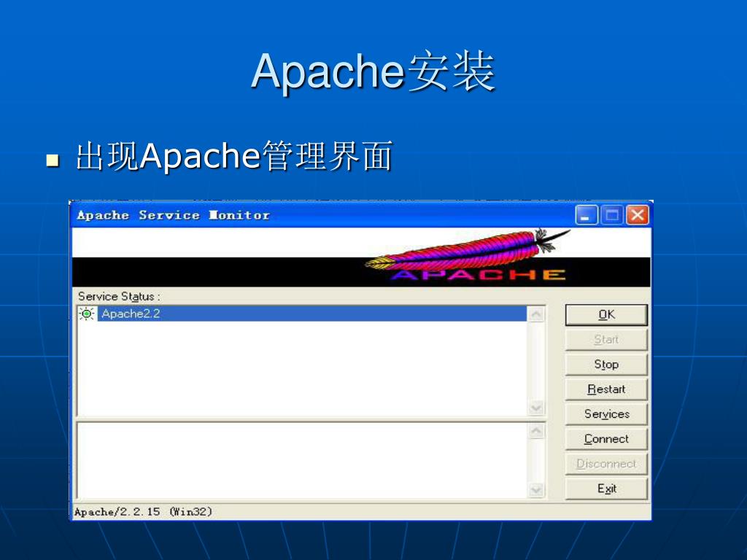The width and height of the screenshot is (747, 560).
Task: Restart the Apache service
Action: [606, 389]
